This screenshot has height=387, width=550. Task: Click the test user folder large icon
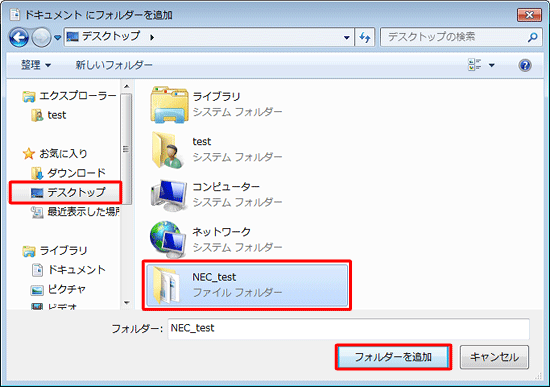(168, 150)
